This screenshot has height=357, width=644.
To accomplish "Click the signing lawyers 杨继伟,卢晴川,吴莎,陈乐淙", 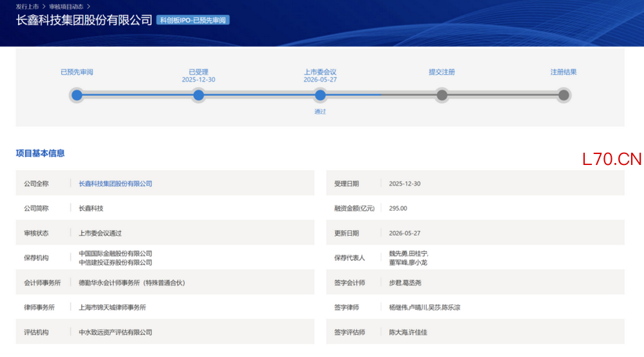I will (x=424, y=307).
